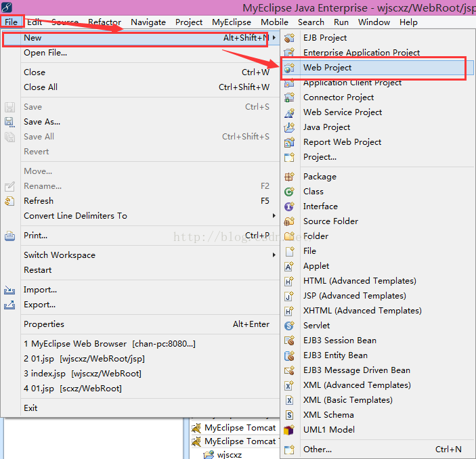Open the Window menu

[x=374, y=22]
